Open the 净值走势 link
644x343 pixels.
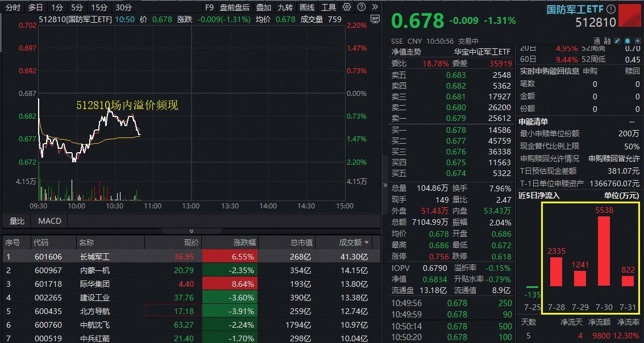406,52
